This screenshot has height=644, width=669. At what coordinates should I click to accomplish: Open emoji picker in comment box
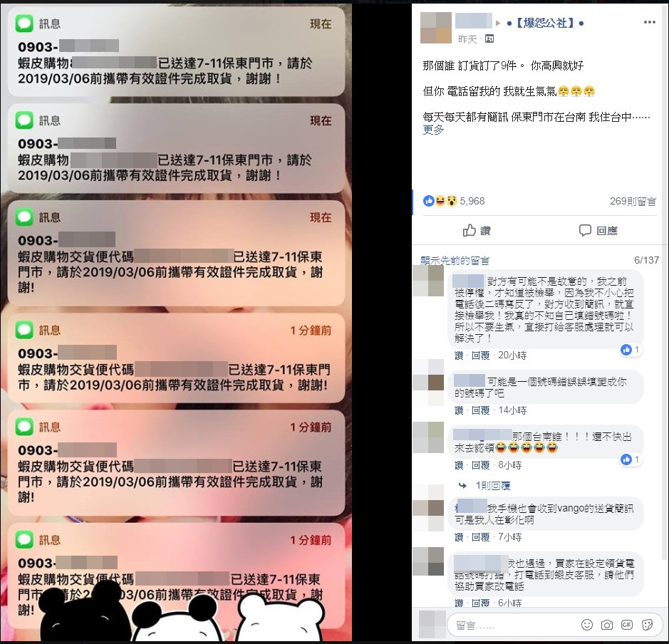587,625
